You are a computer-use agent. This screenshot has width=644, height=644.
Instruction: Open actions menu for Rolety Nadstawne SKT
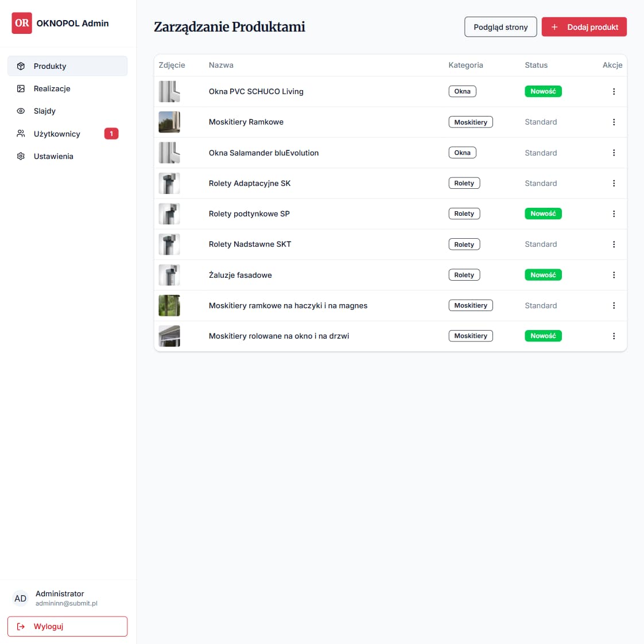(614, 245)
